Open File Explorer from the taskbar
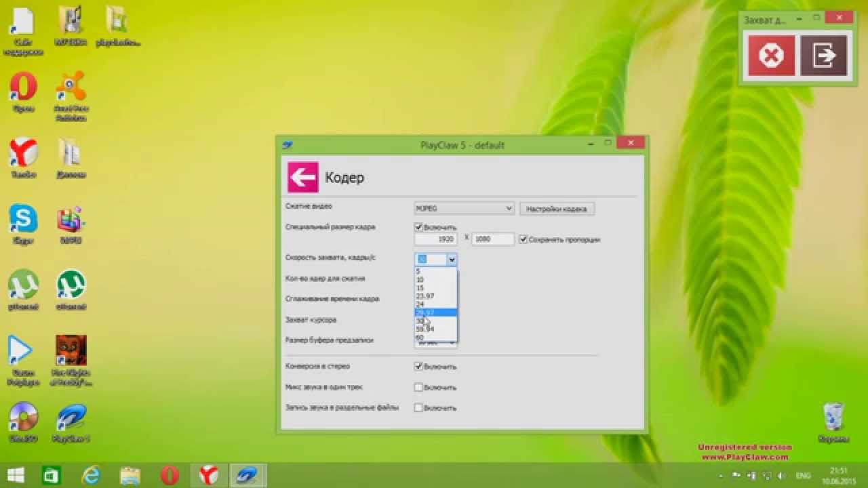Viewport: 868px width, 488px height. (130, 476)
